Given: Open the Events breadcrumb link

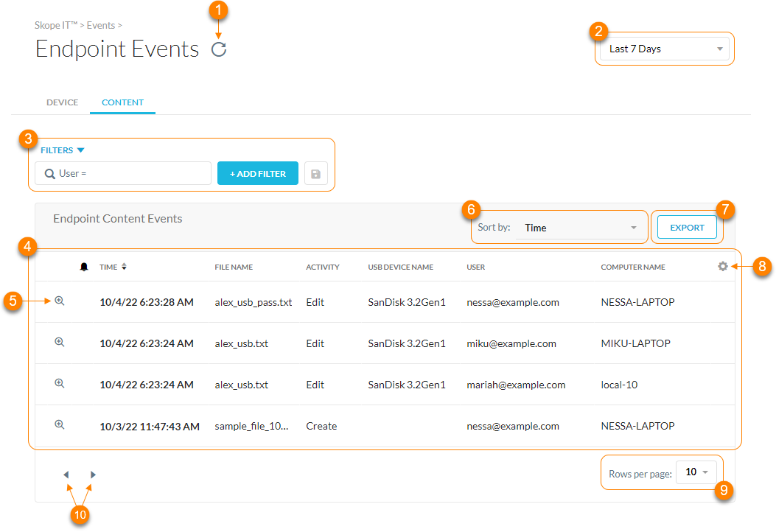Looking at the screenshot, I should click(101, 24).
